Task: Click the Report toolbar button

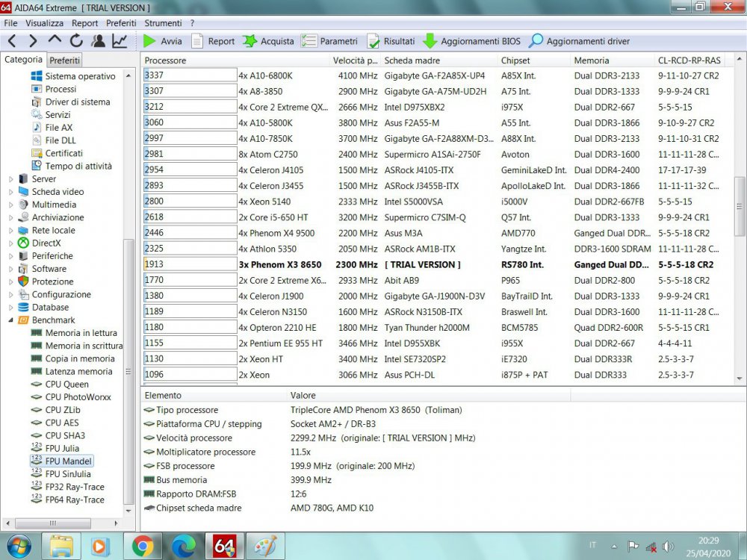Action: pos(213,41)
